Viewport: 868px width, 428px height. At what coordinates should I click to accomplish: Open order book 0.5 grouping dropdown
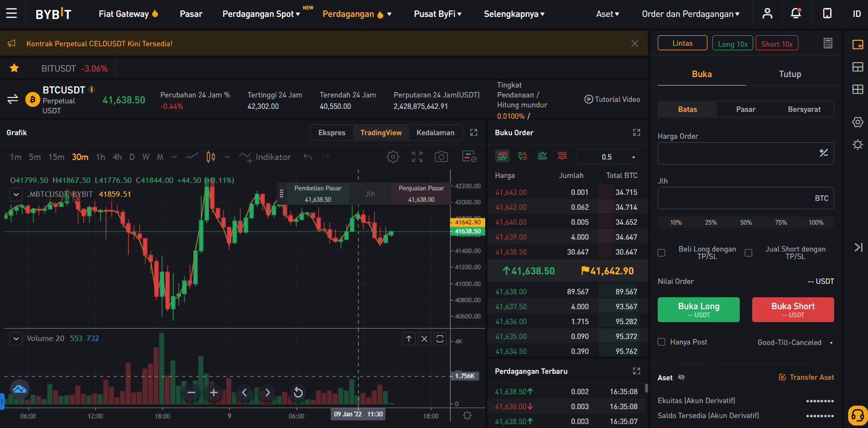[x=607, y=157]
